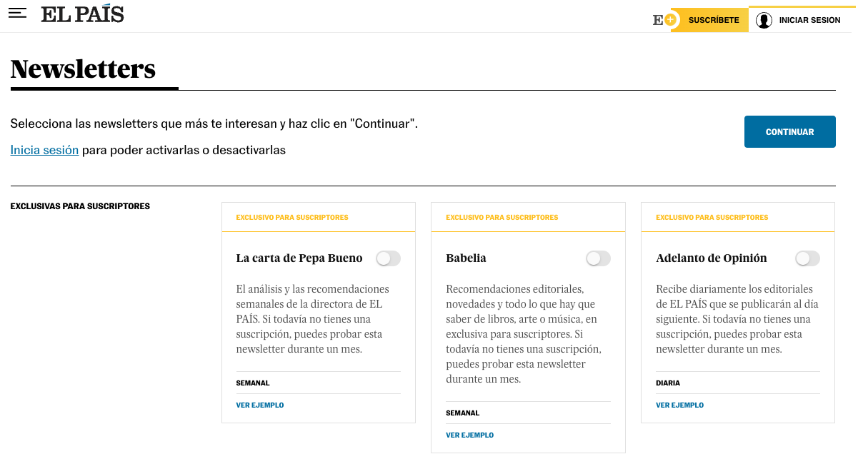
Task: Click 'Selecciona las newsletters' instruction text
Action: click(214, 123)
